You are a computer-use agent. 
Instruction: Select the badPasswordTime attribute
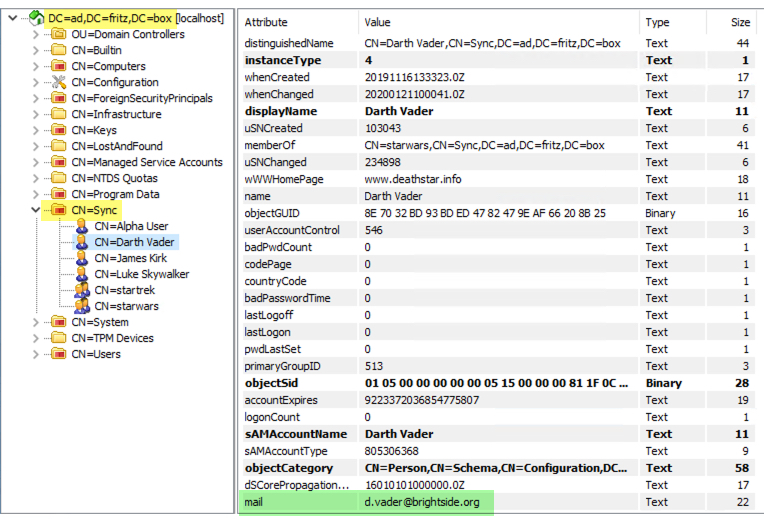point(287,298)
